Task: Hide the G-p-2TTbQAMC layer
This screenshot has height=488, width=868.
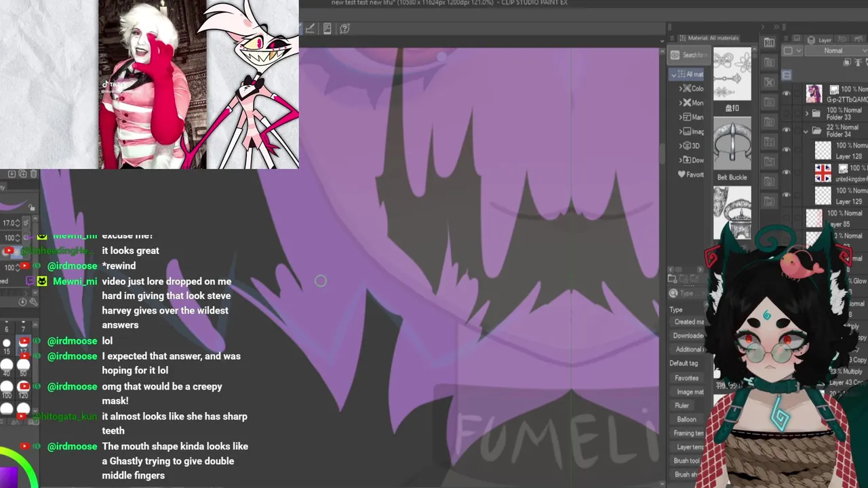Action: (787, 94)
